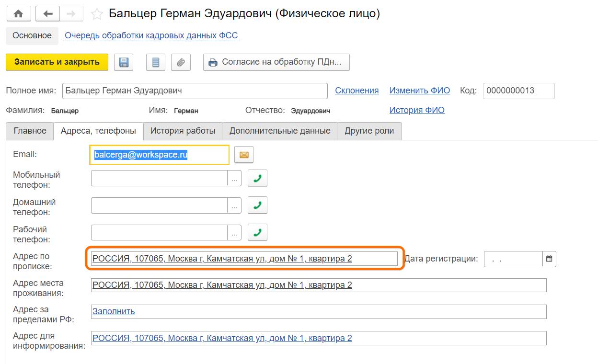Open work phone field ellipsis selector
Viewport: 598px width, 364px height.
tap(234, 233)
